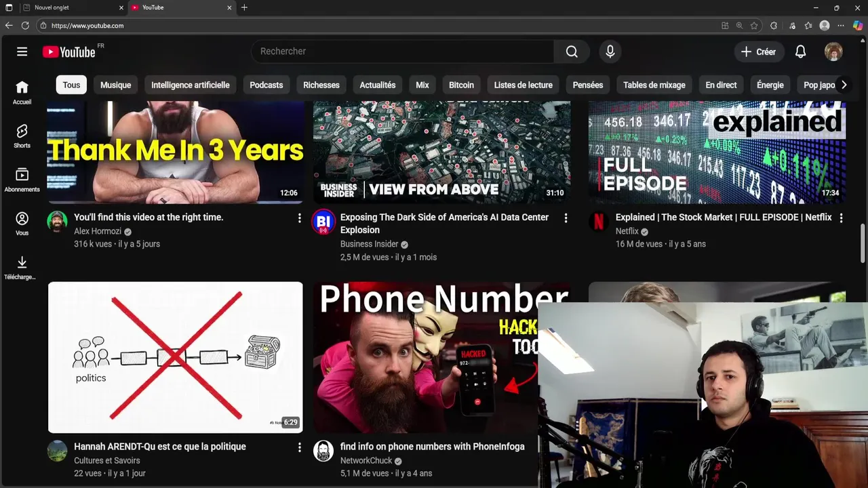Open the browser profile icon
Image resolution: width=868 pixels, height=488 pixels.
(825, 26)
